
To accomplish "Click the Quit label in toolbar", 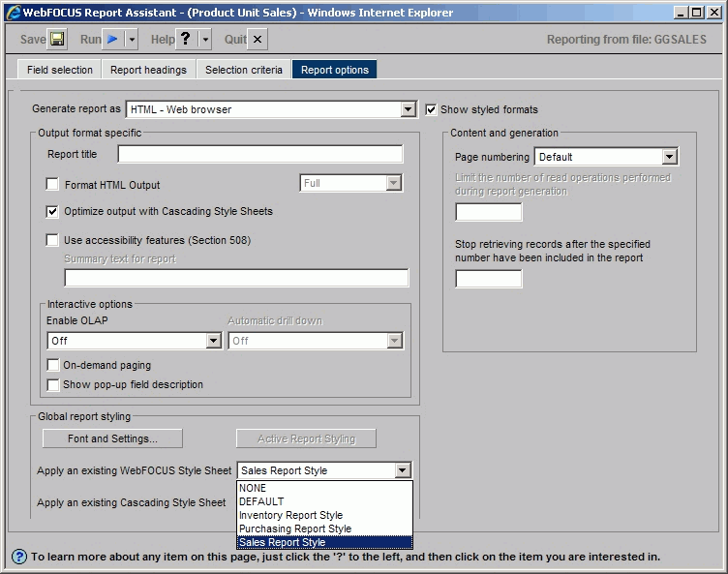I will point(235,40).
